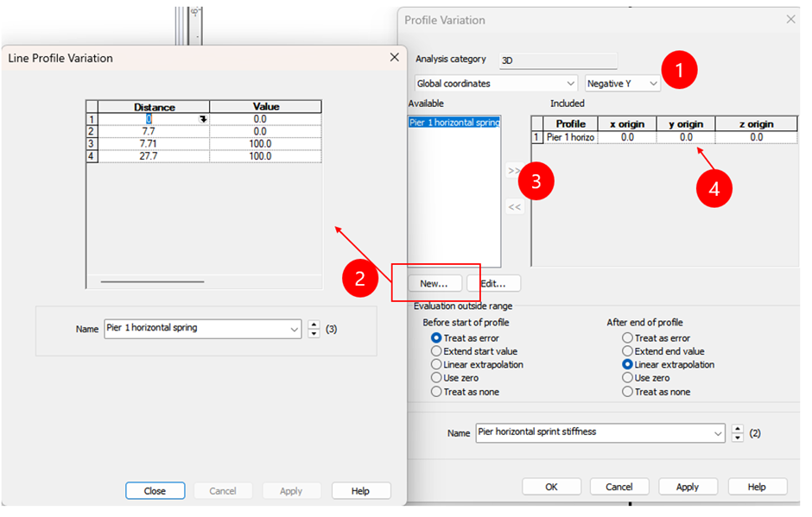The width and height of the screenshot is (812, 517).
Task: Click the y origin cell in Included table
Action: coord(686,137)
